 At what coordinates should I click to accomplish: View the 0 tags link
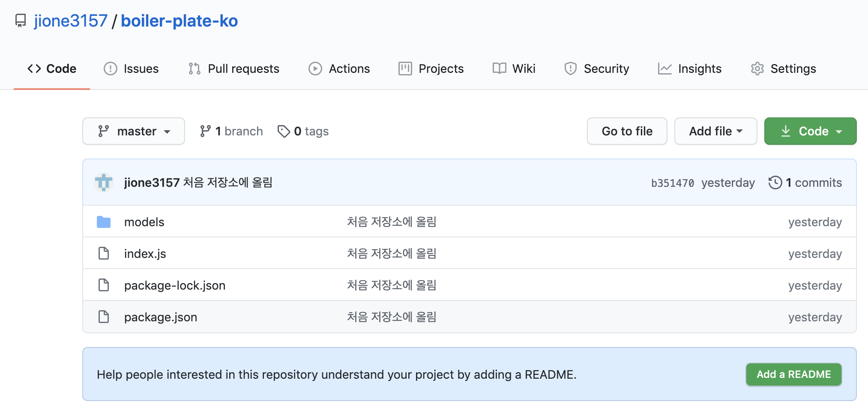[303, 131]
